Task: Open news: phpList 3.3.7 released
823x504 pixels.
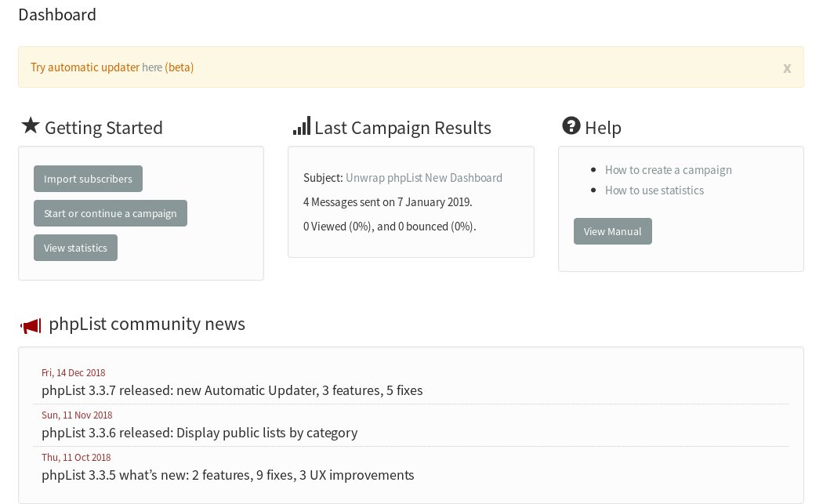Action: [x=232, y=390]
